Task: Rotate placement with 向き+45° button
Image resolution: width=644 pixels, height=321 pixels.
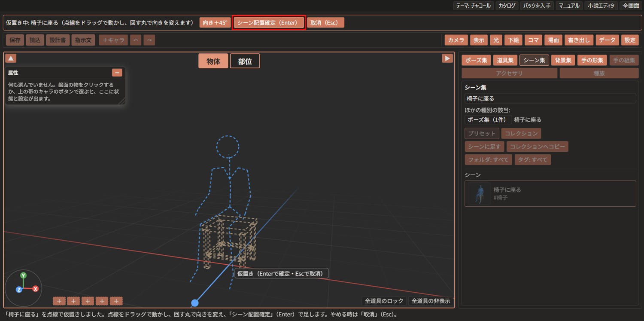Action: (215, 23)
